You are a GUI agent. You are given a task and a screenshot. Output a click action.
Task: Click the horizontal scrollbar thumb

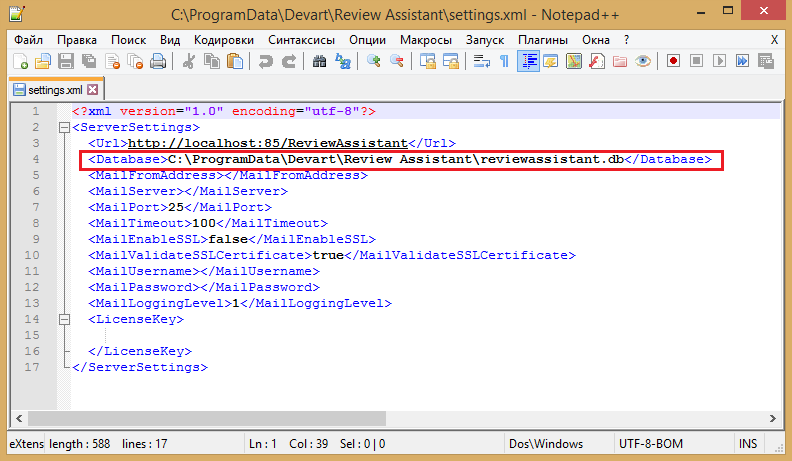click(x=207, y=418)
